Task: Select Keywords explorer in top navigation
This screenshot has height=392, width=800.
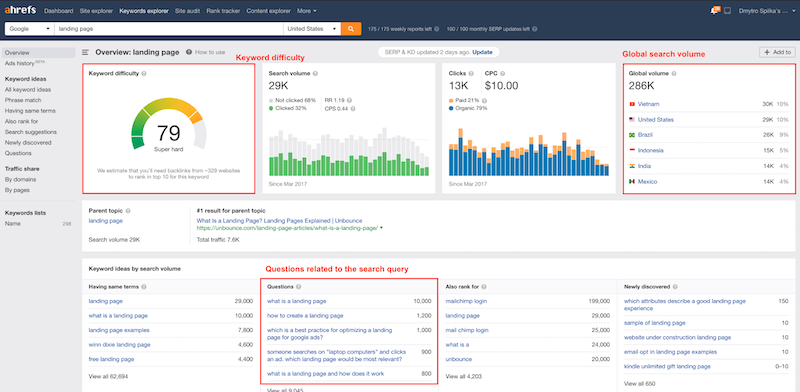Action: click(144, 11)
